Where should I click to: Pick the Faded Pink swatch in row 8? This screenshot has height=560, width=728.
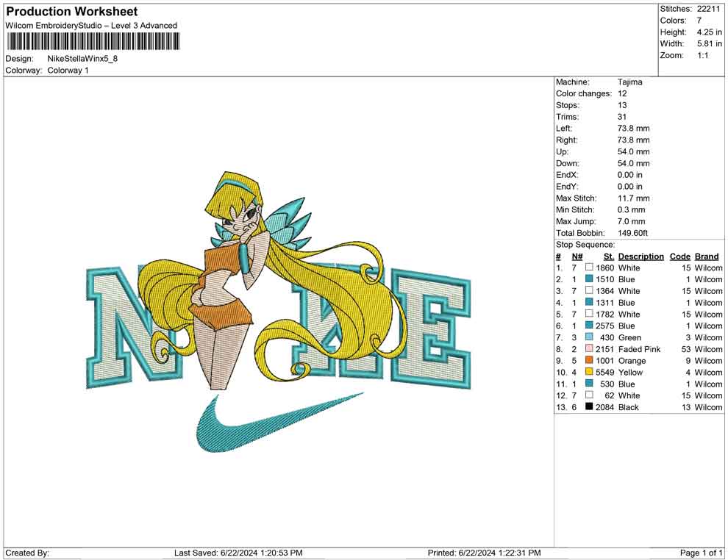pos(589,348)
